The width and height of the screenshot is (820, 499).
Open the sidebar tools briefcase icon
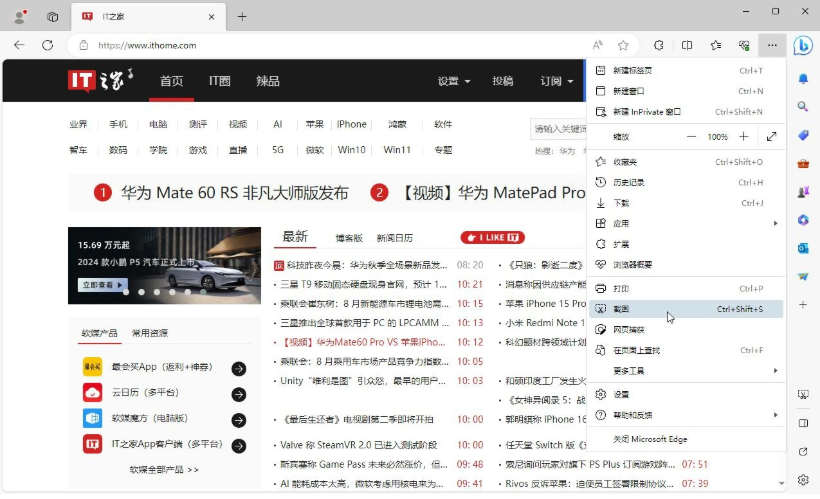803,164
